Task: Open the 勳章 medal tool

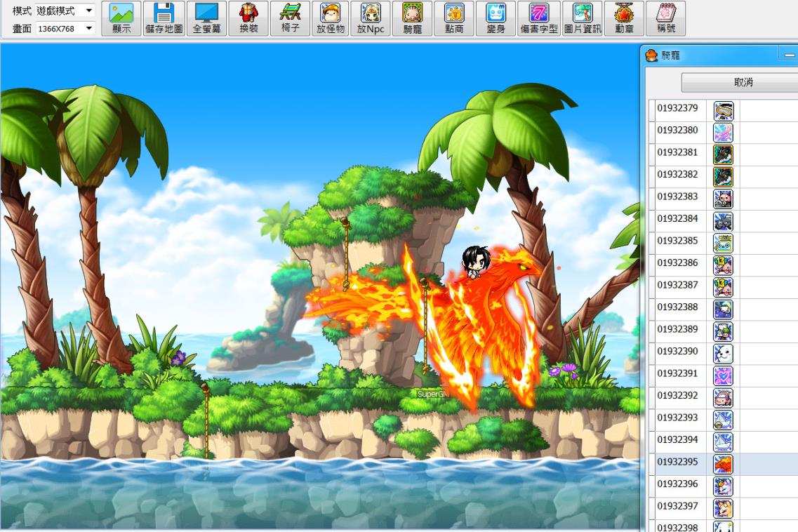Action: click(x=624, y=19)
